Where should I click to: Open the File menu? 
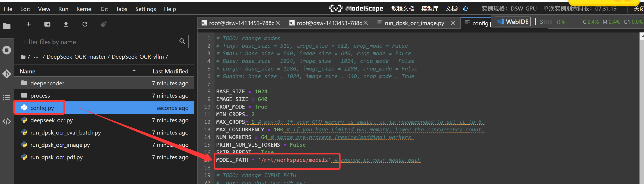[x=8, y=9]
